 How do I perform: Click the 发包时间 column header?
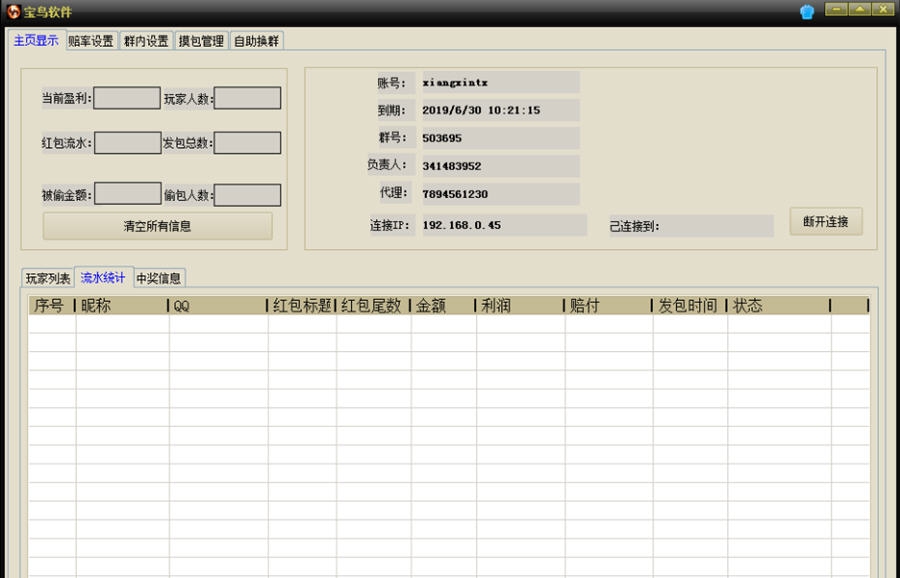[686, 306]
